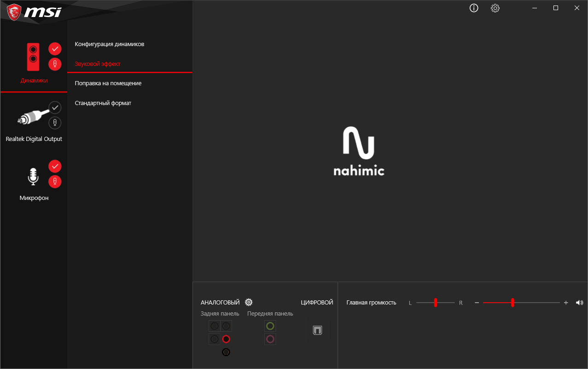Increase volume with the plus sign
Image resolution: width=588 pixels, height=369 pixels.
pyautogui.click(x=566, y=303)
